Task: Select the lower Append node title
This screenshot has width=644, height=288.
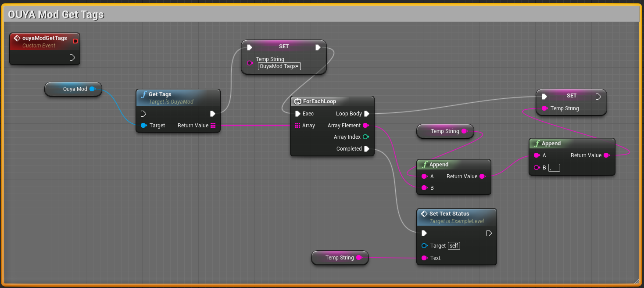Action: tap(439, 165)
